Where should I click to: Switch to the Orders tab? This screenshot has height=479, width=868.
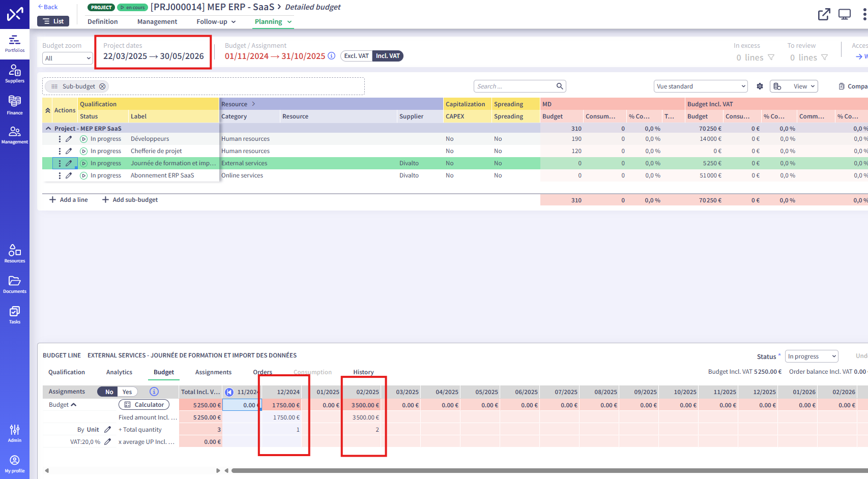pyautogui.click(x=263, y=372)
